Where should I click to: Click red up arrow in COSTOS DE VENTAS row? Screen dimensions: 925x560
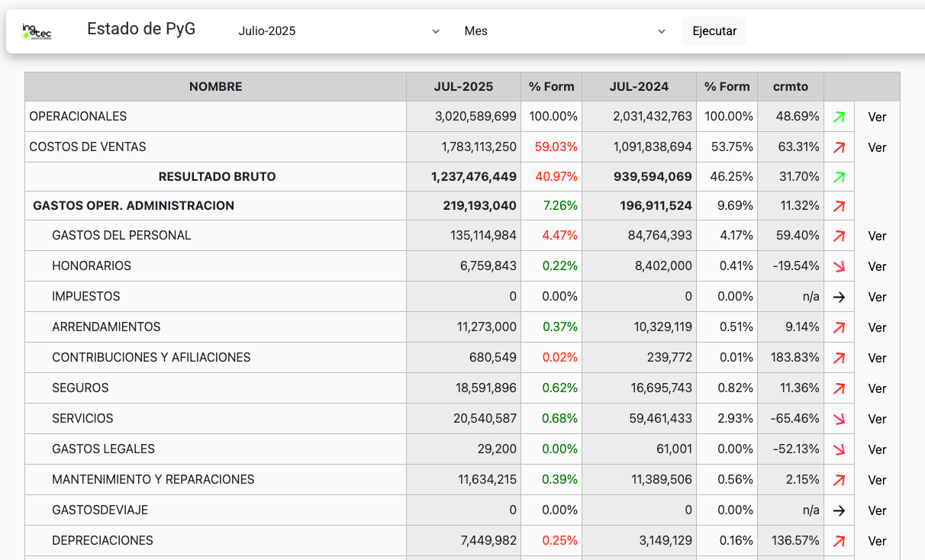(x=839, y=147)
